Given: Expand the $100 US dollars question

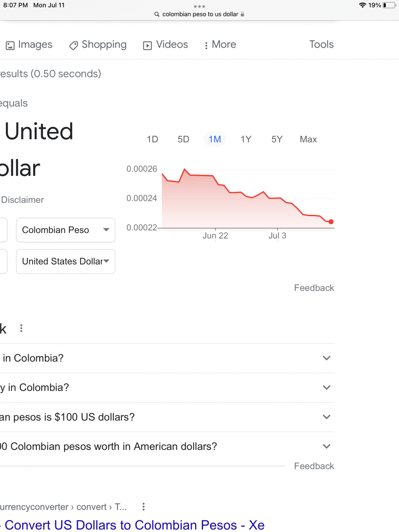Looking at the screenshot, I should 167,417.
